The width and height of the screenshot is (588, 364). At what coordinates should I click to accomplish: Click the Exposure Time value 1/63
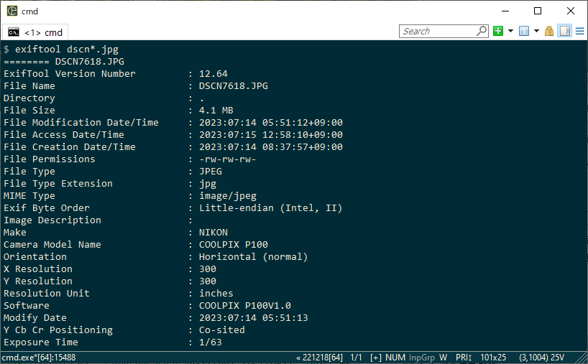211,342
